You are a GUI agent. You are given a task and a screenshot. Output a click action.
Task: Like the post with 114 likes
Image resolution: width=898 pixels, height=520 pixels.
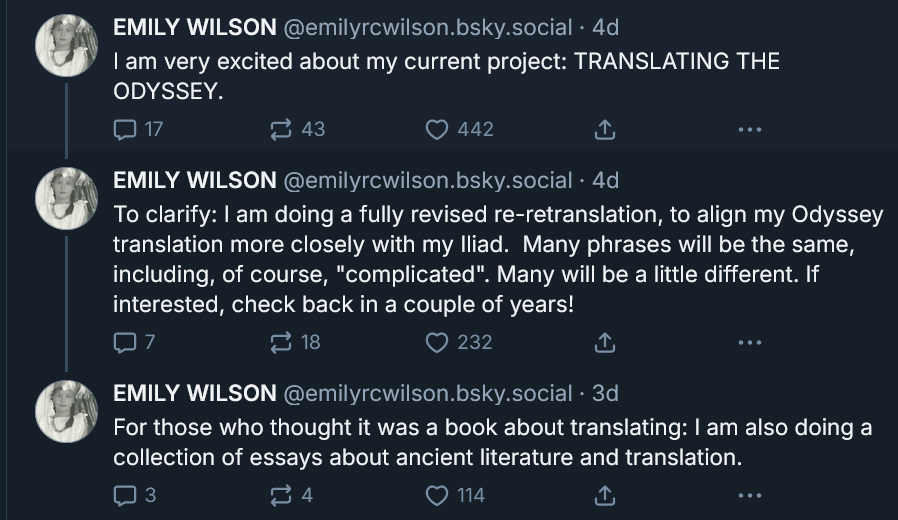point(437,494)
